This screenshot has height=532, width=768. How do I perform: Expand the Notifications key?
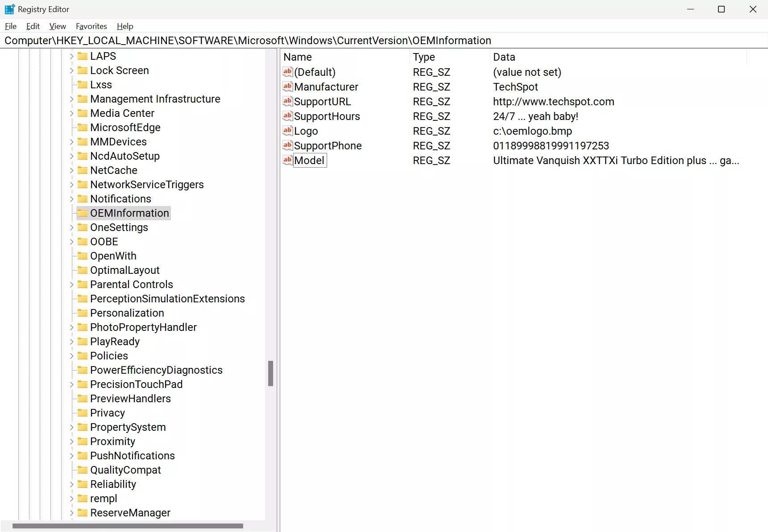pyautogui.click(x=71, y=199)
